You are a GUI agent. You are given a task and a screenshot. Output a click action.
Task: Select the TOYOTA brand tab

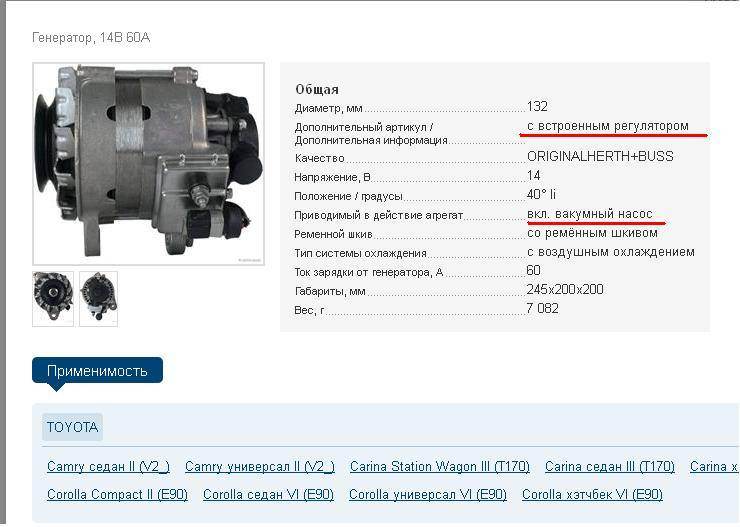pos(73,427)
